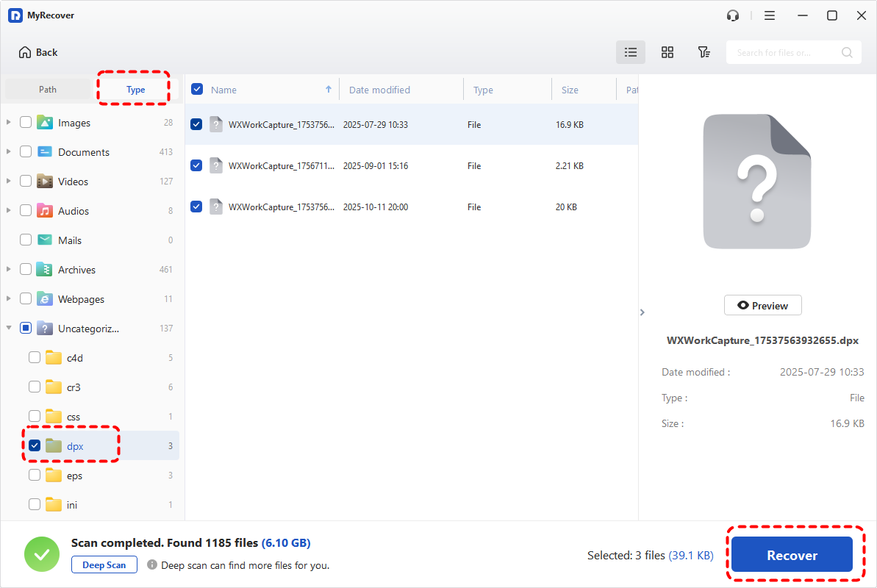Open the hamburger menu in title bar

coord(770,15)
